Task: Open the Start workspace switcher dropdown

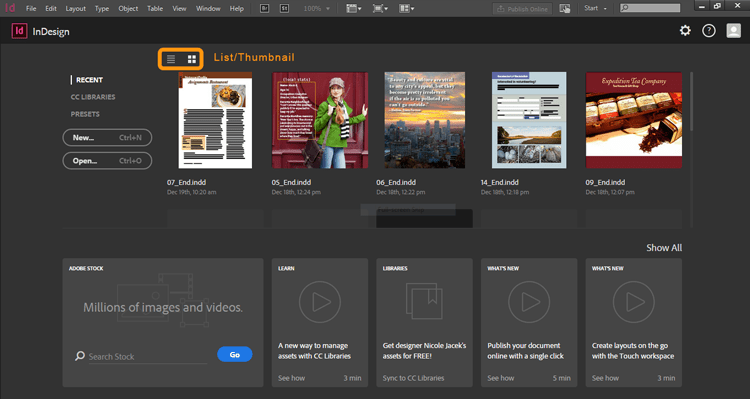Action: (596, 9)
